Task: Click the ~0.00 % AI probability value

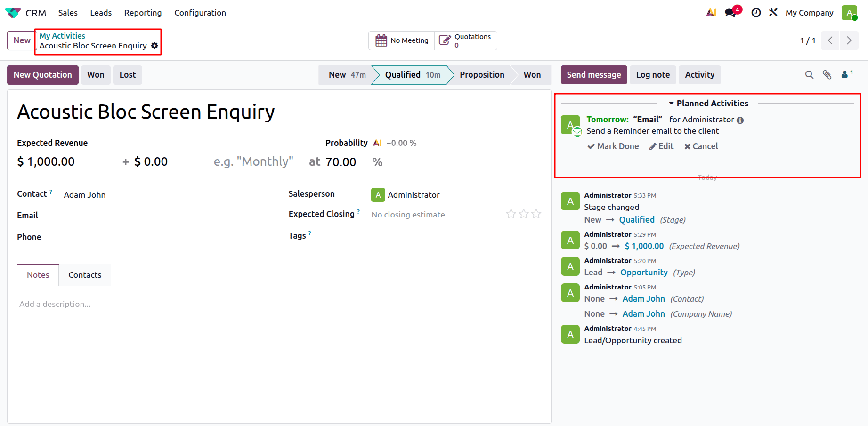Action: (401, 143)
